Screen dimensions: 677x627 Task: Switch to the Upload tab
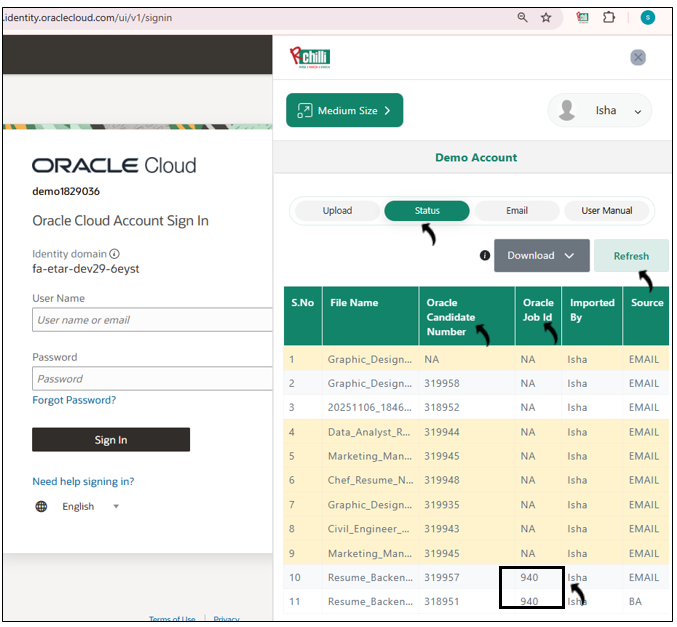pyautogui.click(x=337, y=211)
